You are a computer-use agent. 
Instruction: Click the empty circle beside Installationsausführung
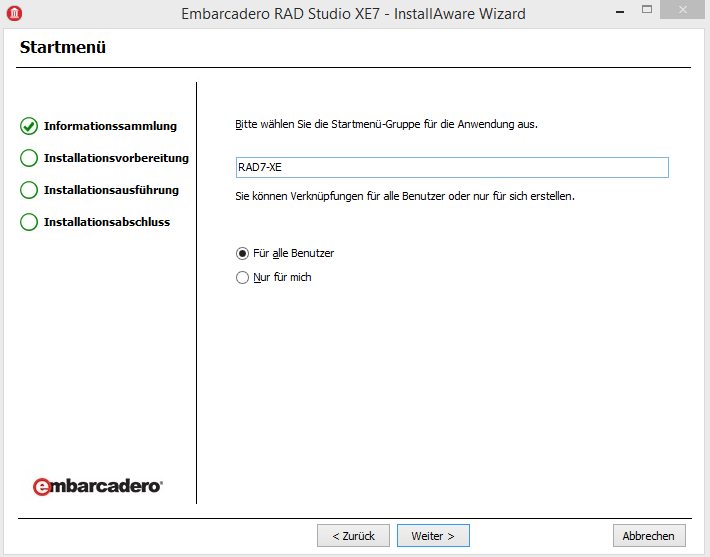pos(29,190)
